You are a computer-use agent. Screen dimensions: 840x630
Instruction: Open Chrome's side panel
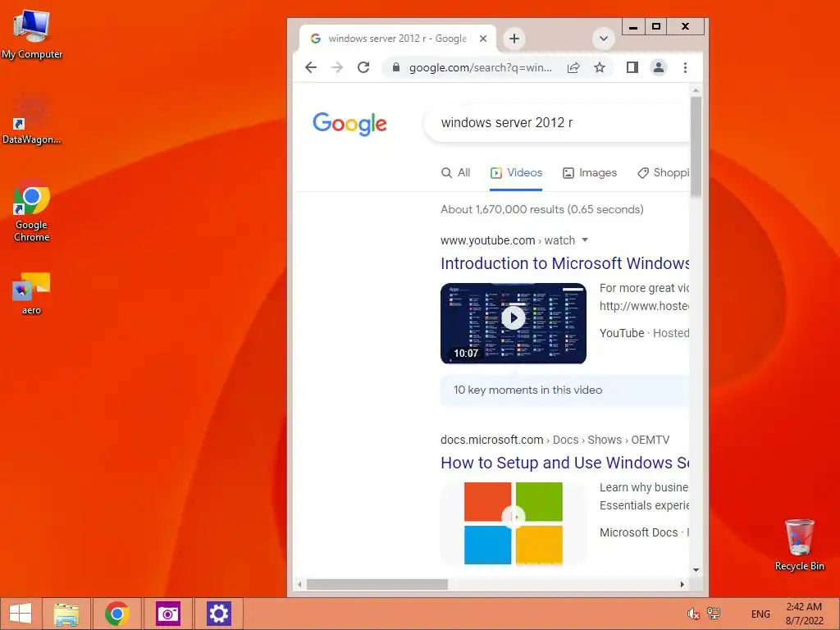point(632,67)
